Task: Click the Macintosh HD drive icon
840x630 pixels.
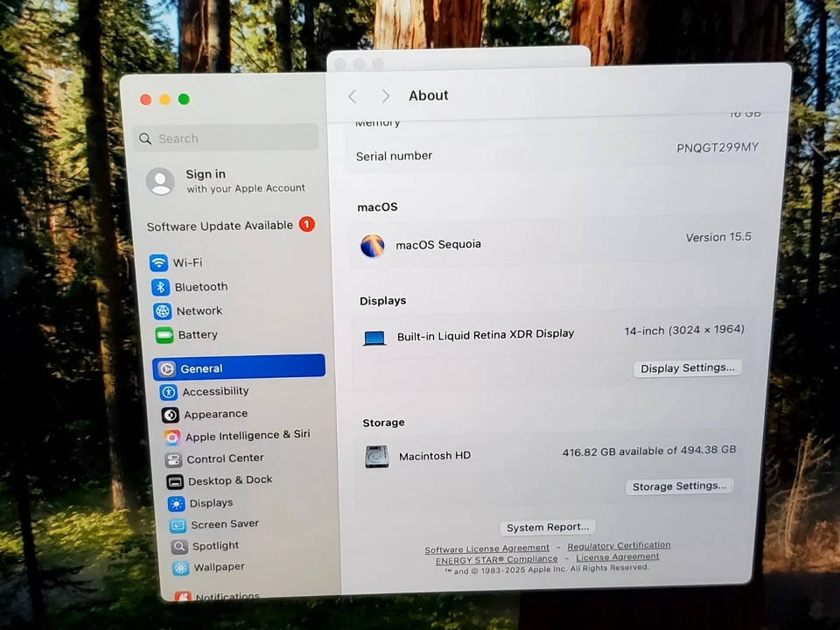Action: tap(376, 457)
